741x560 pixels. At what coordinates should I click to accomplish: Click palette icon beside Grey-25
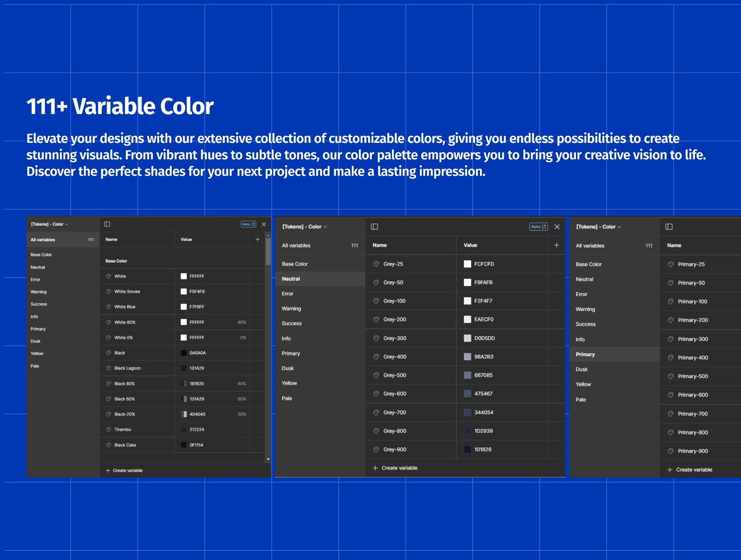coord(376,264)
